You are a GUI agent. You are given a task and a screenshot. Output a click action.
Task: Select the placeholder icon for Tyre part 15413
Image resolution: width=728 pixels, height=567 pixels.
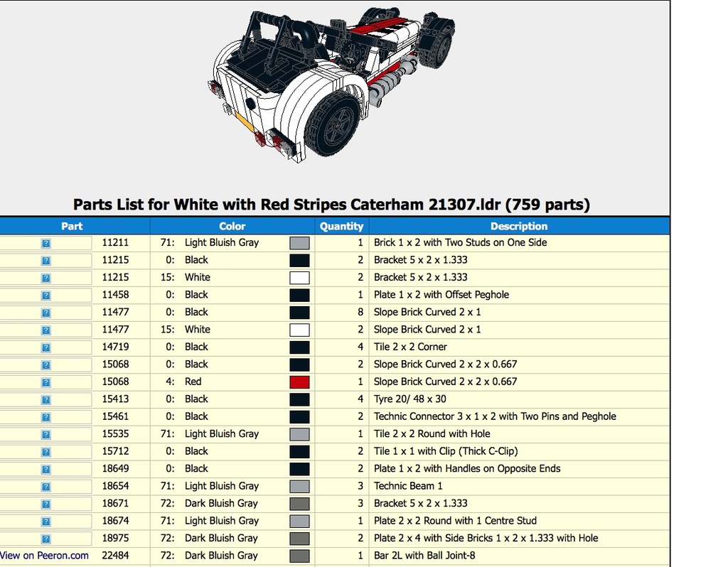[x=46, y=400]
